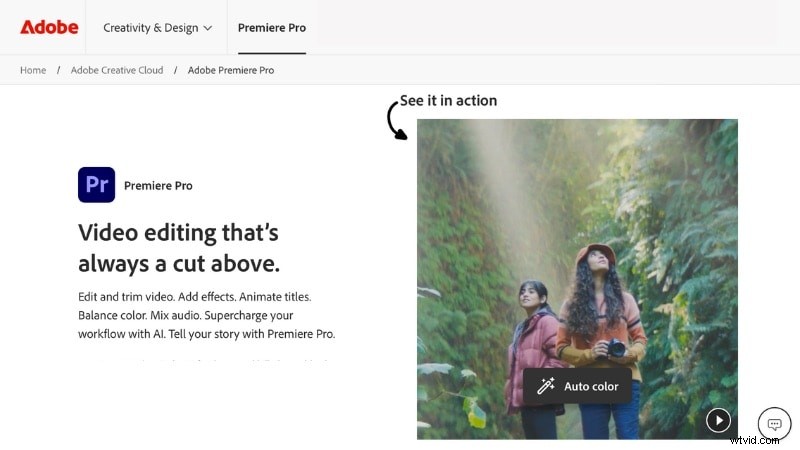
Task: Open the Adobe Creative Cloud breadcrumb
Action: (117, 70)
